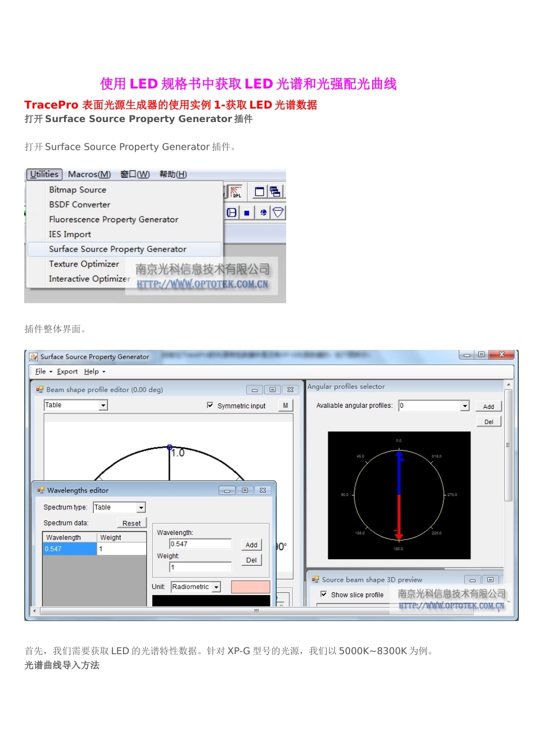Click the boxed H-shaped toolbar icon
This screenshot has width=534, height=756.
(x=232, y=213)
